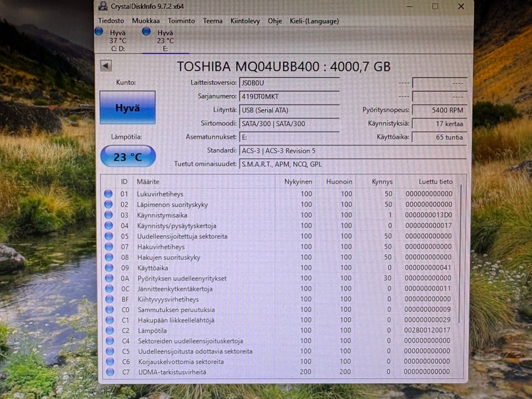Screen dimensions: 532x399
Task: Click the Huonoin column header
Action: point(335,182)
